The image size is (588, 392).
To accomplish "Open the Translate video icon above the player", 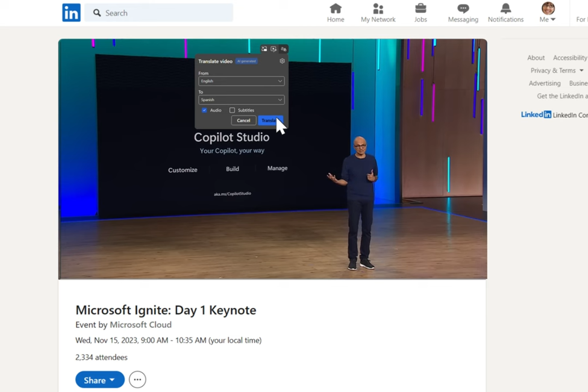I will pos(284,49).
